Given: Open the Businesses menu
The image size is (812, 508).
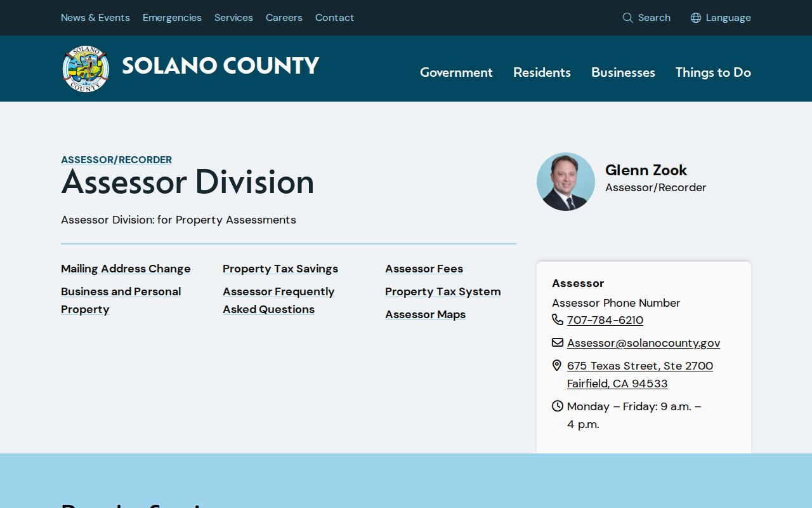Looking at the screenshot, I should click(623, 72).
